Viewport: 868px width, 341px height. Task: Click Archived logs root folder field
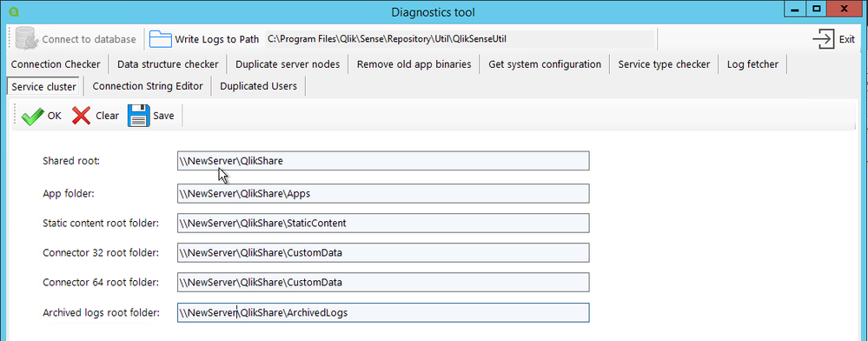(x=383, y=312)
